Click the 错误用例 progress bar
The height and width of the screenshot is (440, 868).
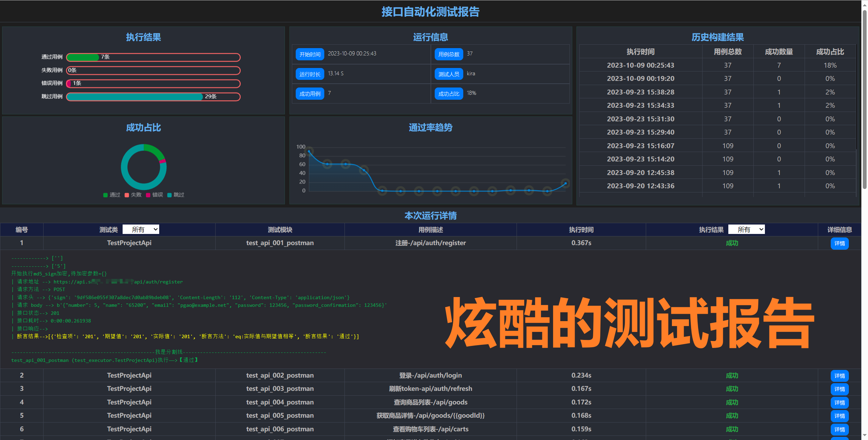coord(153,84)
